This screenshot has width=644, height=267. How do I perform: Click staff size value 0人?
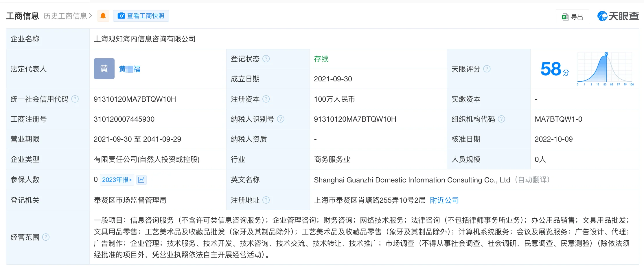pos(540,159)
